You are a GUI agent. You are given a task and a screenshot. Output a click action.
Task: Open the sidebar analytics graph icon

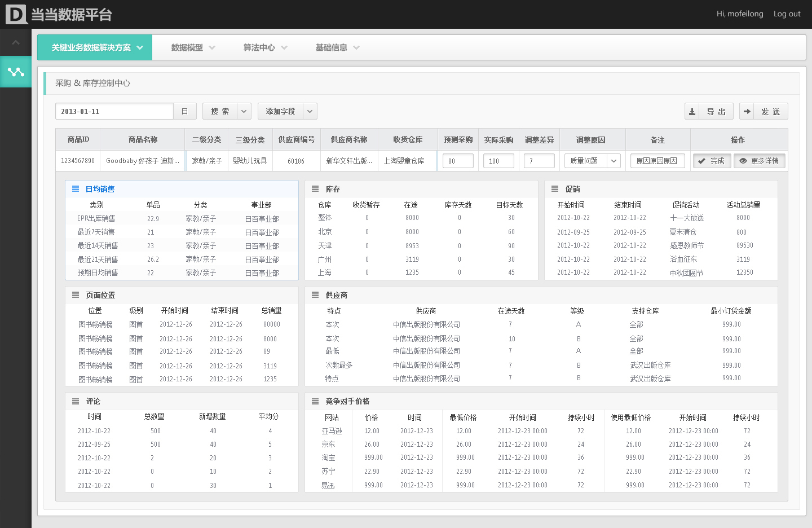[16, 72]
